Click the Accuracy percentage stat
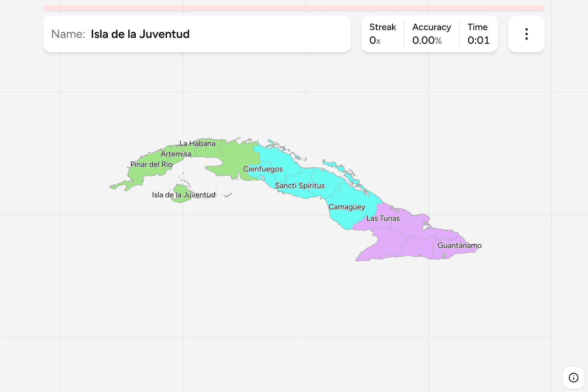Screen dimensions: 588x392 432,34
